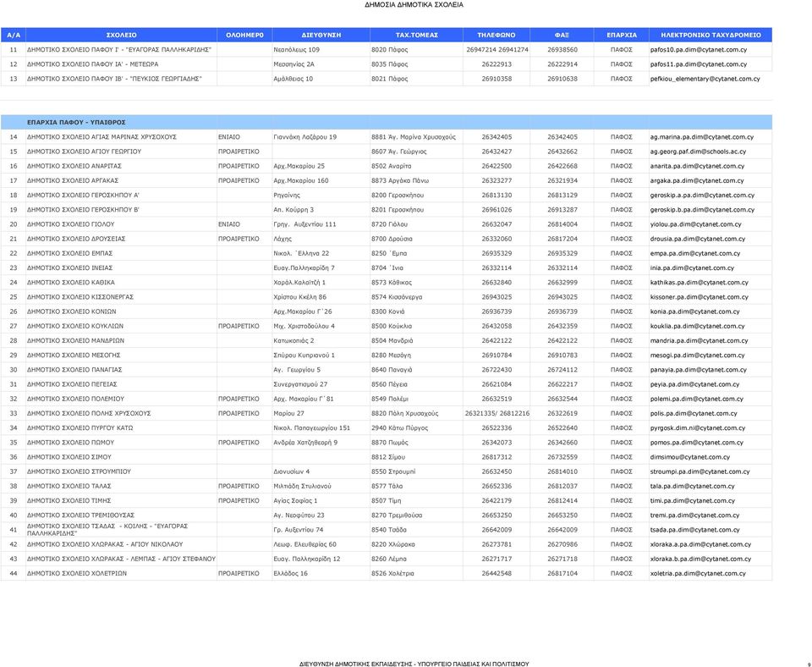The width and height of the screenshot is (812, 667).
Task: Click the ΕΠΑΡΧΙΑ column header
Action: click(622, 36)
